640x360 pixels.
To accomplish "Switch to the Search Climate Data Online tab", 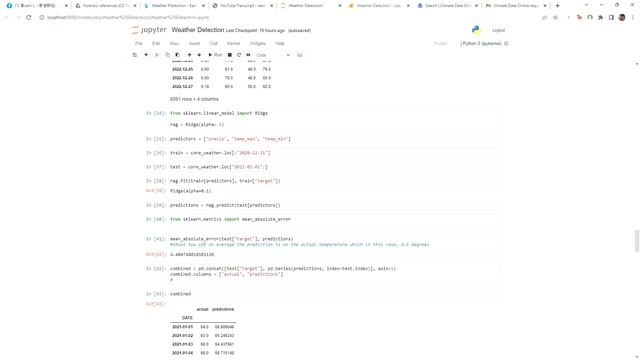I will (447, 6).
